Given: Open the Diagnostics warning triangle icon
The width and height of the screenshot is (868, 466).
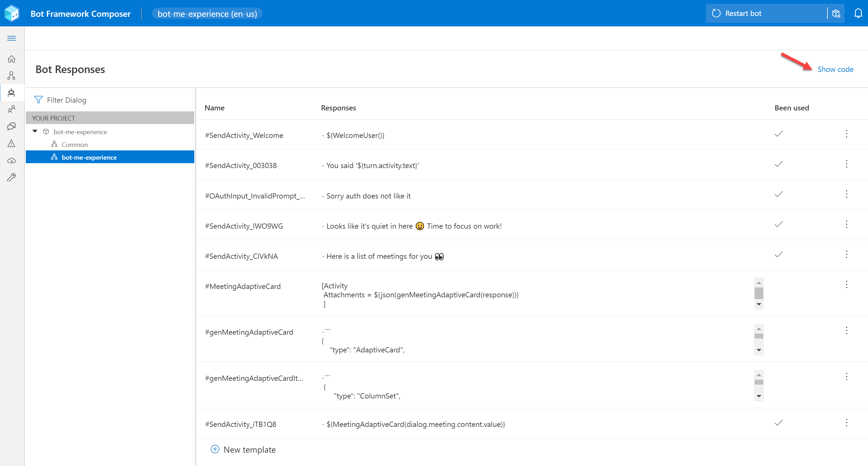Looking at the screenshot, I should click(12, 143).
